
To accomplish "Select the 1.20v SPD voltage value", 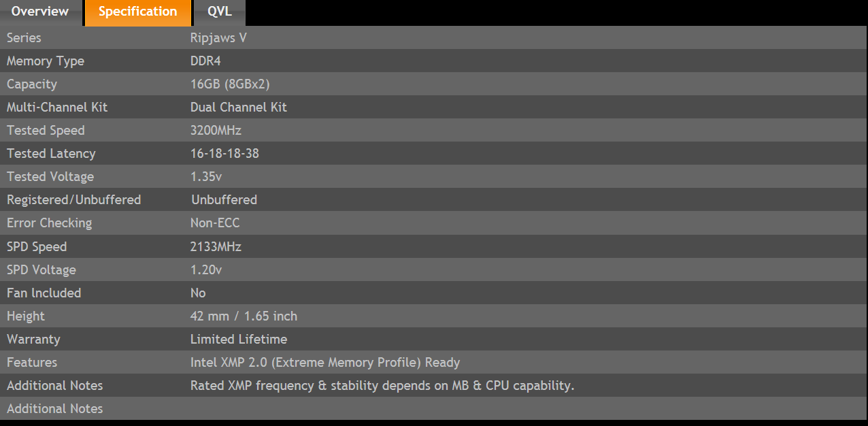I will pyautogui.click(x=206, y=270).
